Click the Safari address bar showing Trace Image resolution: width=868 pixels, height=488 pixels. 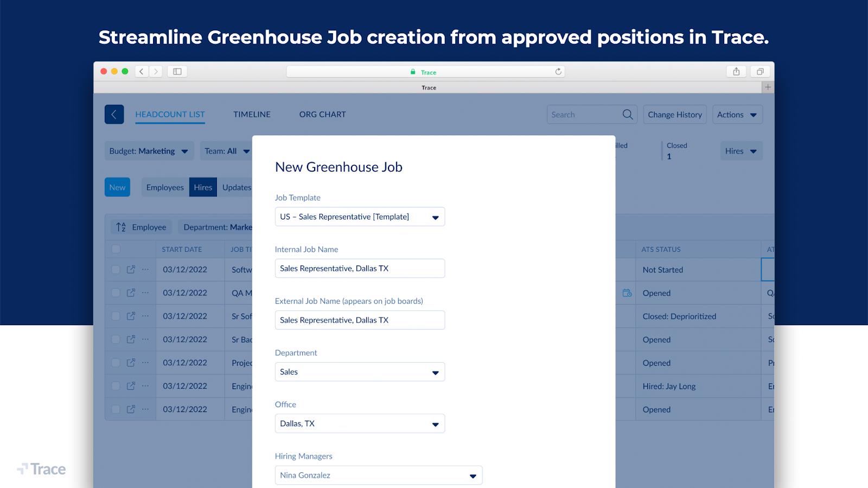[426, 72]
